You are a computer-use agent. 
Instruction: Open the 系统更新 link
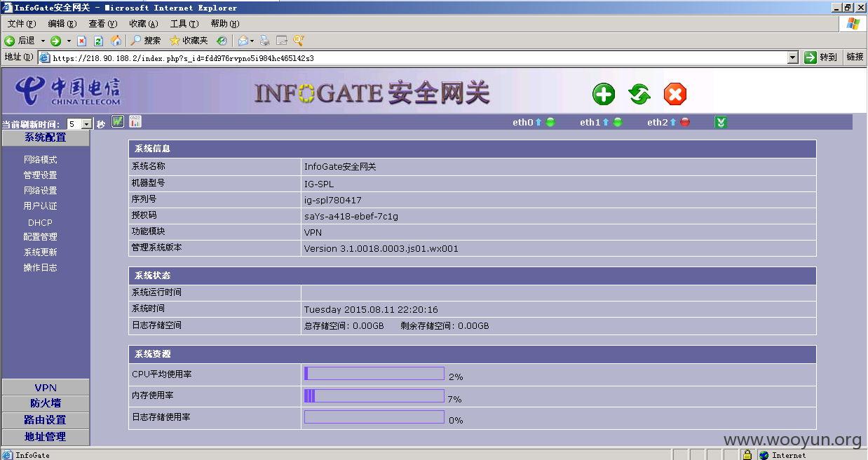tap(40, 252)
